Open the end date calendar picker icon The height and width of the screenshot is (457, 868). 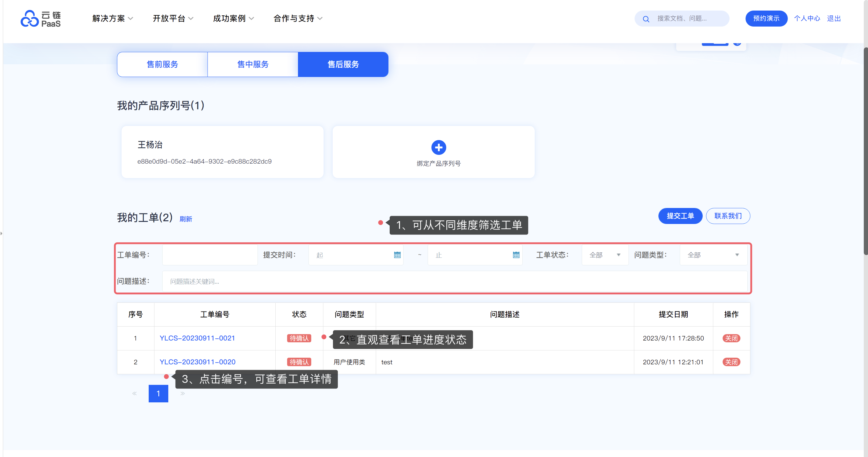[x=516, y=255]
